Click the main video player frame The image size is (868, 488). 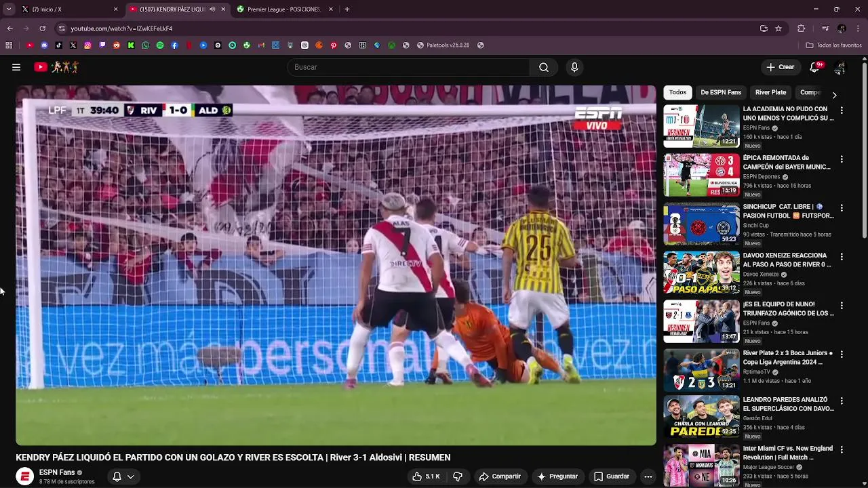point(336,265)
